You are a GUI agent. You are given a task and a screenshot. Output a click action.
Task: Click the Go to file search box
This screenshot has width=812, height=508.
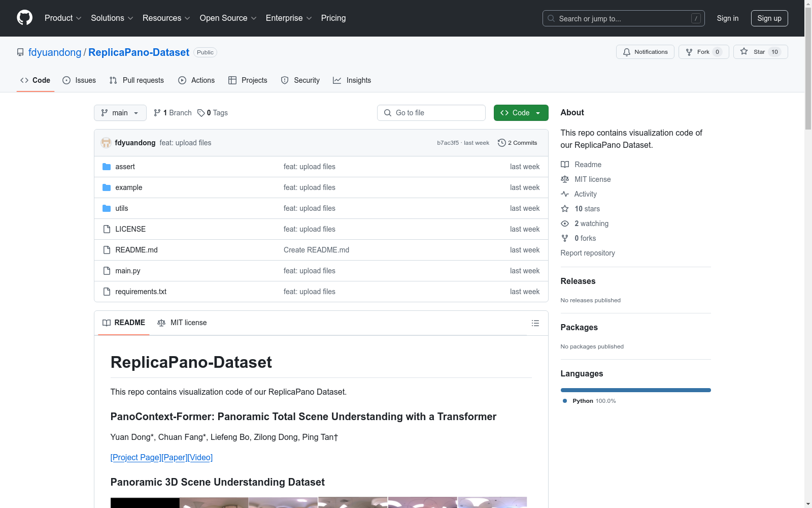(431, 113)
